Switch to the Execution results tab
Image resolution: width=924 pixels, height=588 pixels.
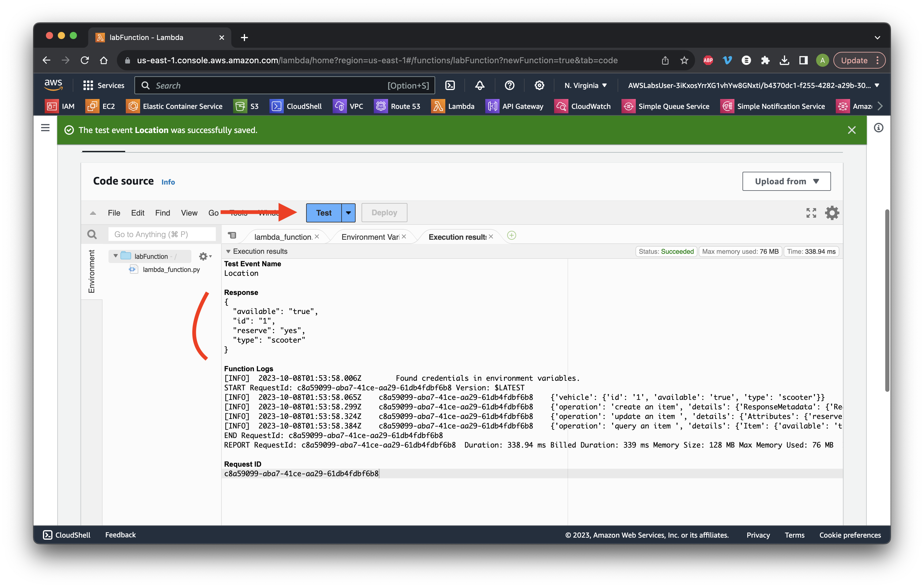(x=458, y=237)
